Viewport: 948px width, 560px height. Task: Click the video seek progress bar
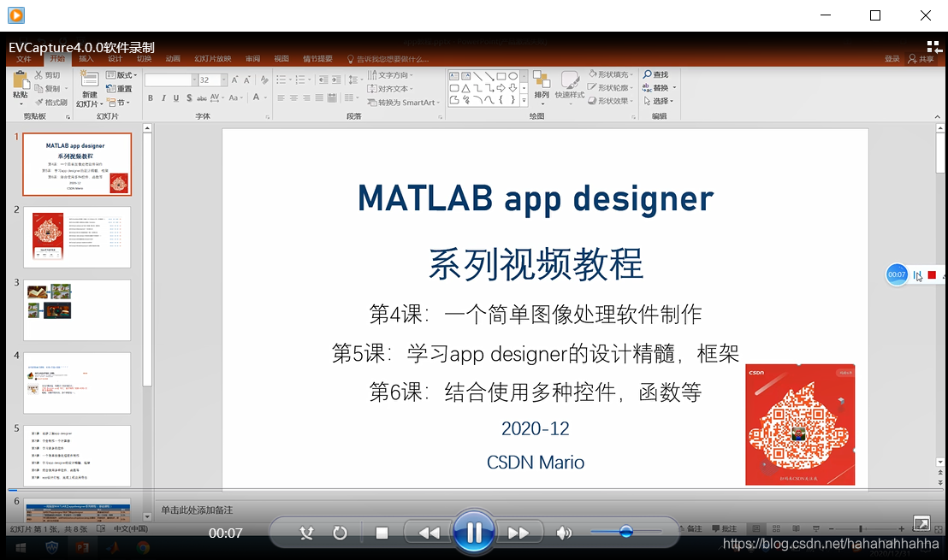[474, 490]
